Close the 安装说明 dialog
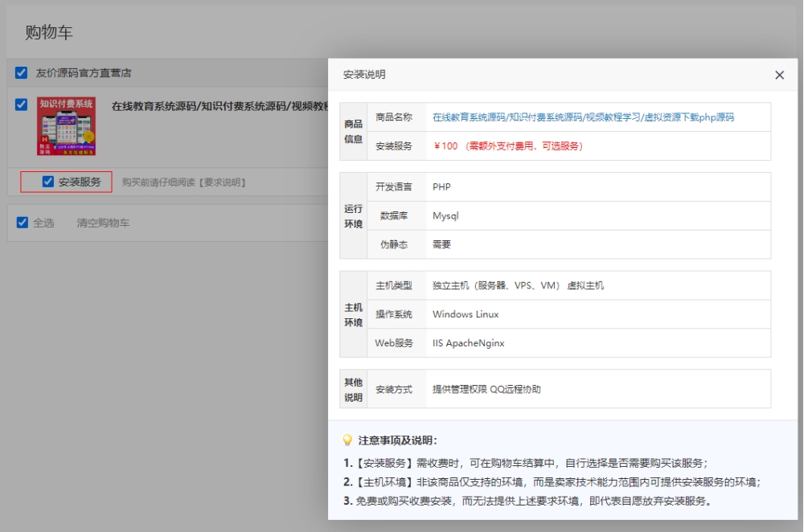Viewport: 804px width, 532px height. [x=779, y=75]
